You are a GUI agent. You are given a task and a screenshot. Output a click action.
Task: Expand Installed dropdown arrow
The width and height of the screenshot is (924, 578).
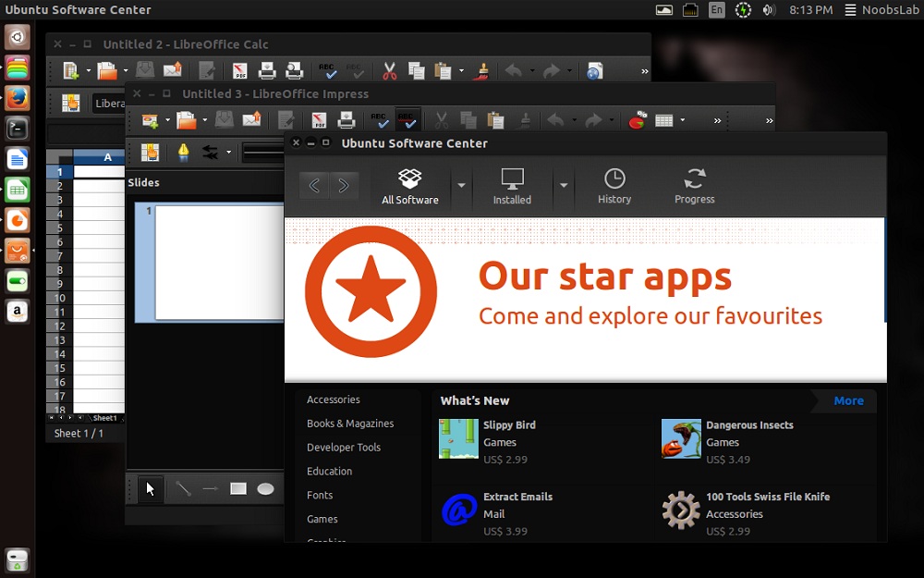(564, 185)
